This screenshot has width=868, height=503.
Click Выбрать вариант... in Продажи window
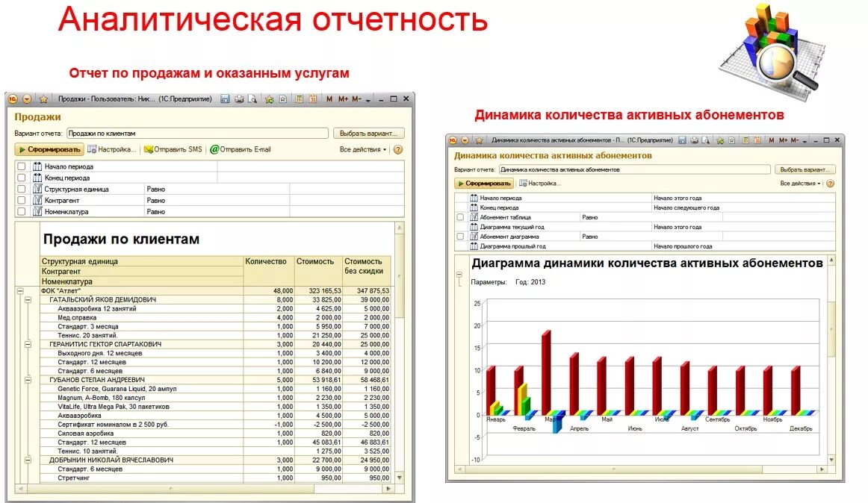coord(369,134)
